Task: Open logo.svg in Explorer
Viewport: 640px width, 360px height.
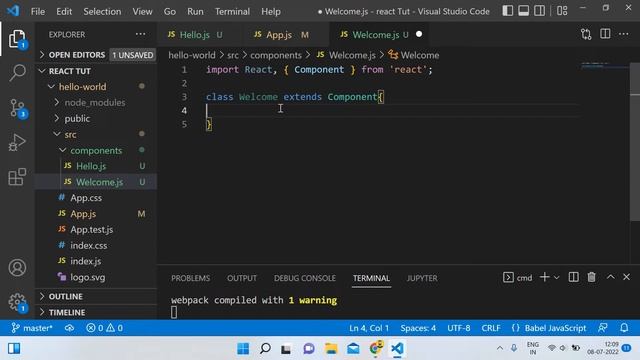Action: (96, 277)
